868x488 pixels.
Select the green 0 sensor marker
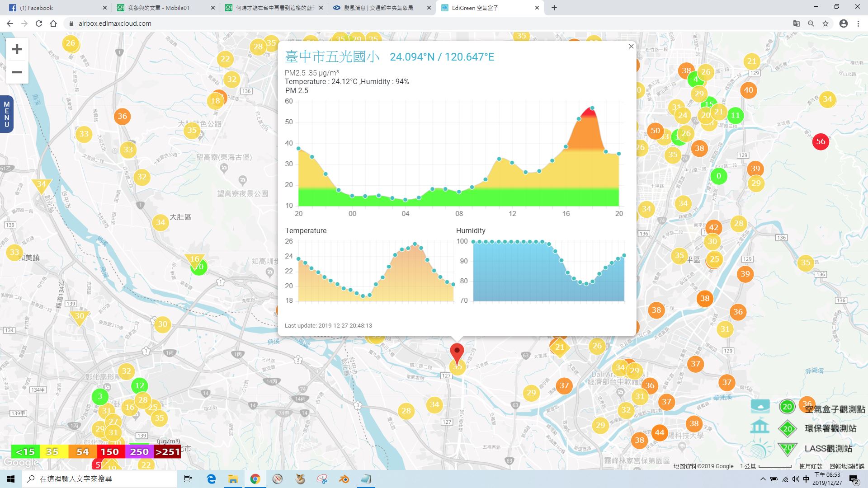pyautogui.click(x=719, y=176)
